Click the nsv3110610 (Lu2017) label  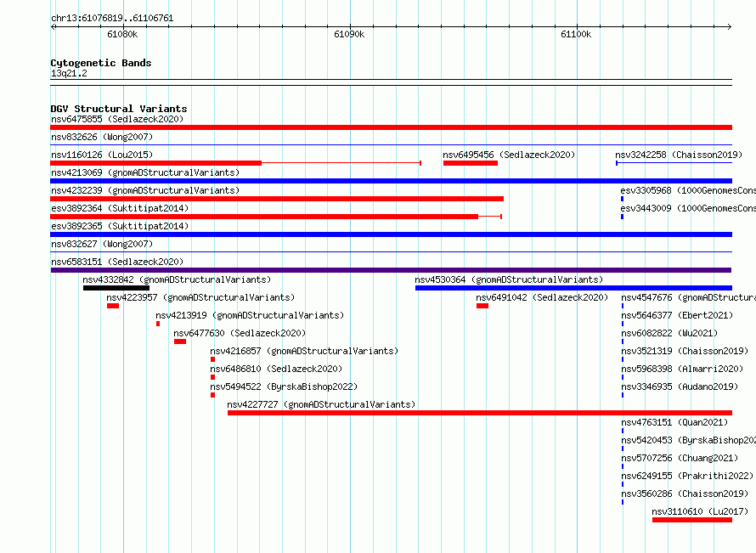point(700,511)
